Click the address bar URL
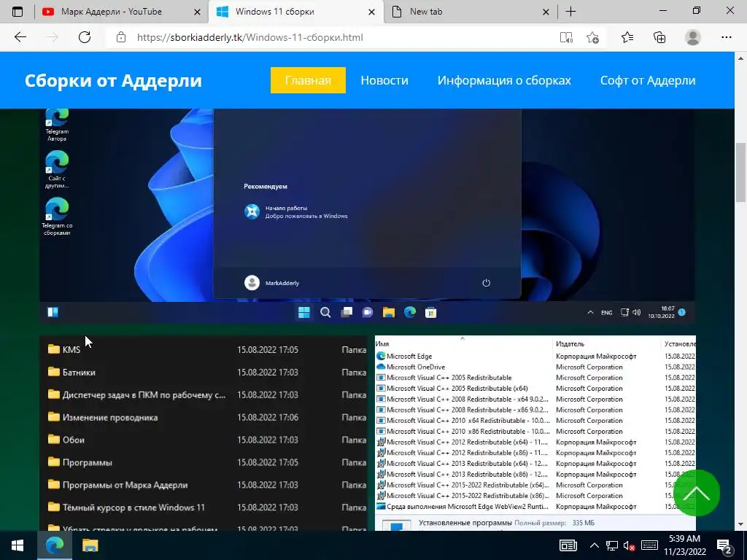The width and height of the screenshot is (747, 560). tap(250, 37)
